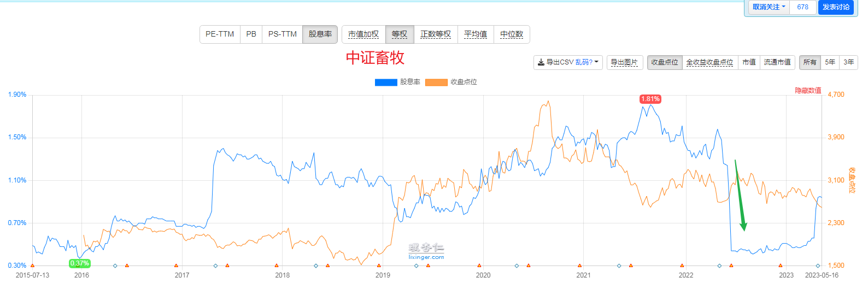Click the 导出图片 button
This screenshot has height=301, width=868.
pyautogui.click(x=624, y=62)
